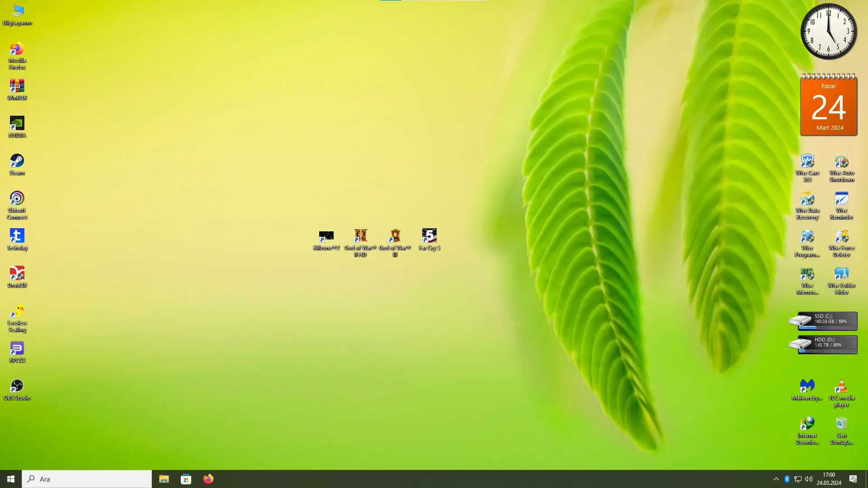Click the orange calendar gadget
The height and width of the screenshot is (488, 868).
(x=829, y=105)
